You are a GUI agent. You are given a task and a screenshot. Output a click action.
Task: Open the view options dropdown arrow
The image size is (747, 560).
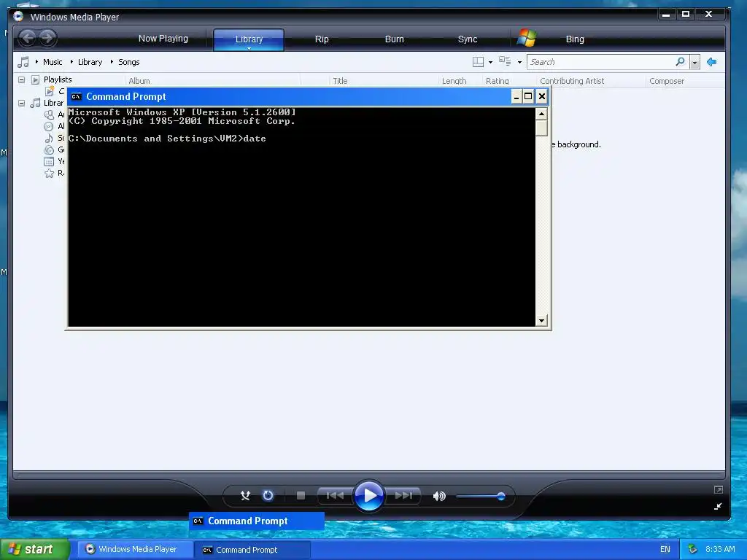click(x=519, y=63)
